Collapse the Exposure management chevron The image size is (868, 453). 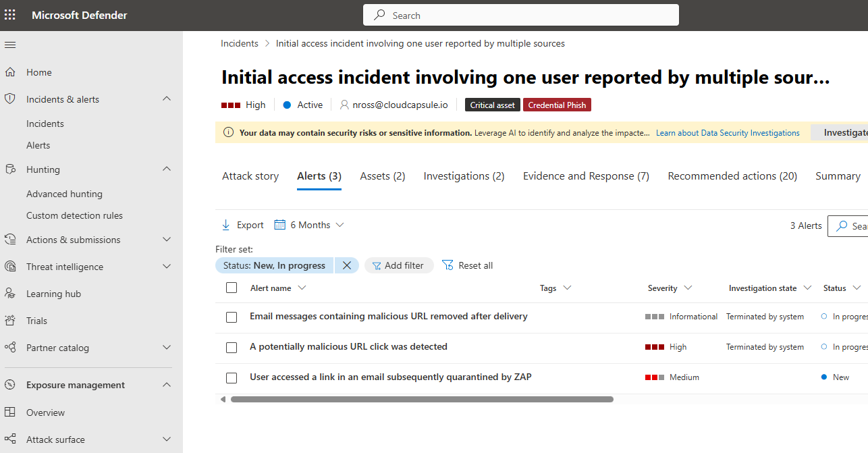[x=167, y=384]
